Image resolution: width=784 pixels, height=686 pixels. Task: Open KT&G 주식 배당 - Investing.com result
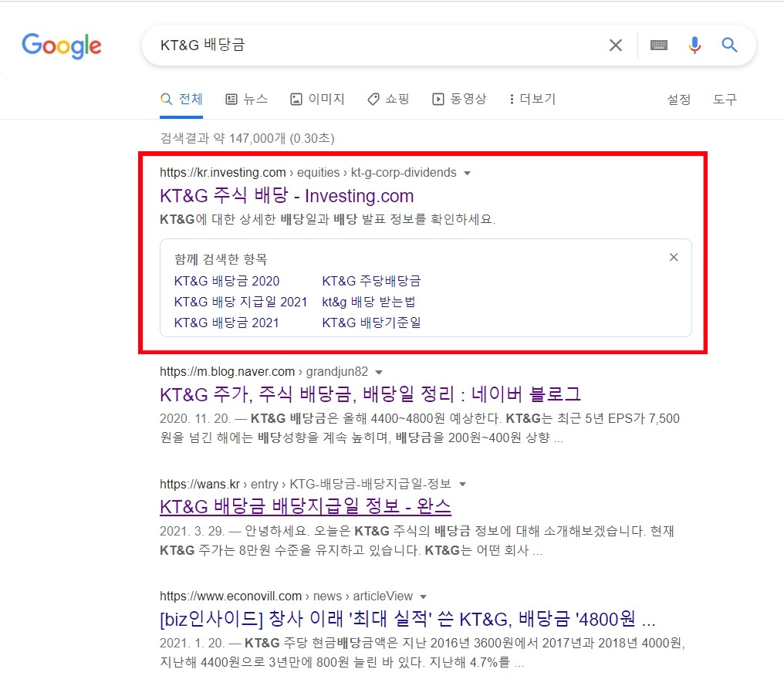[x=286, y=195]
